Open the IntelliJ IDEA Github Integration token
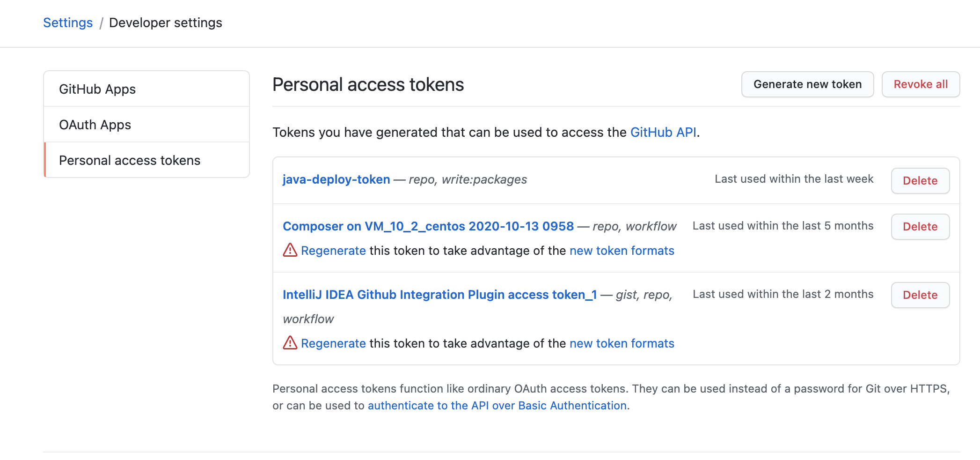The height and width of the screenshot is (460, 980). [x=439, y=295]
